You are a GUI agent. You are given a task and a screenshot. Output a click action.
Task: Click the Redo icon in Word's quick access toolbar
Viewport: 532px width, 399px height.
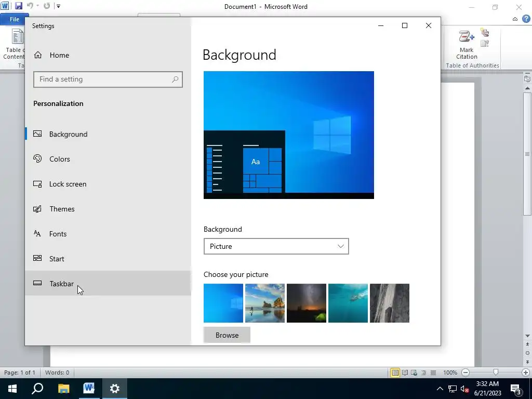(47, 6)
